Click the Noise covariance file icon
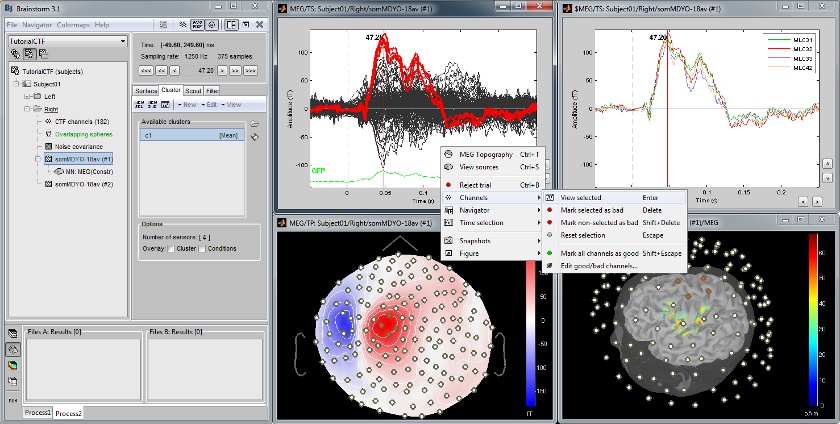Image resolution: width=840 pixels, height=424 pixels. point(47,145)
